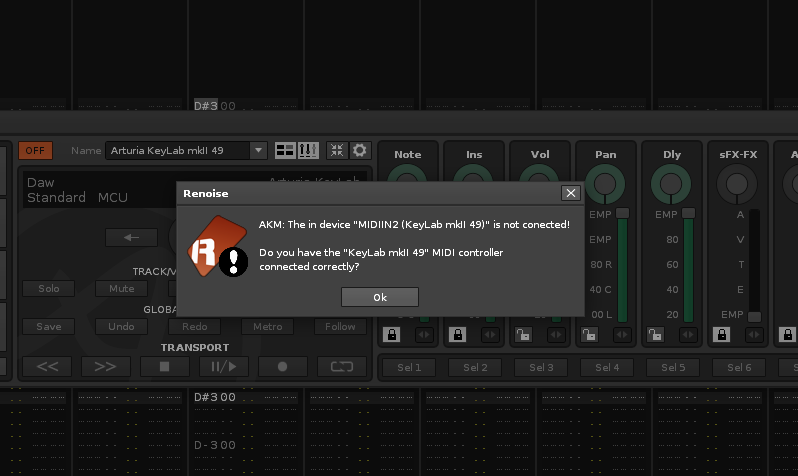Confirm the Renoise warning with Ok
Image resolution: width=798 pixels, height=476 pixels.
click(380, 297)
